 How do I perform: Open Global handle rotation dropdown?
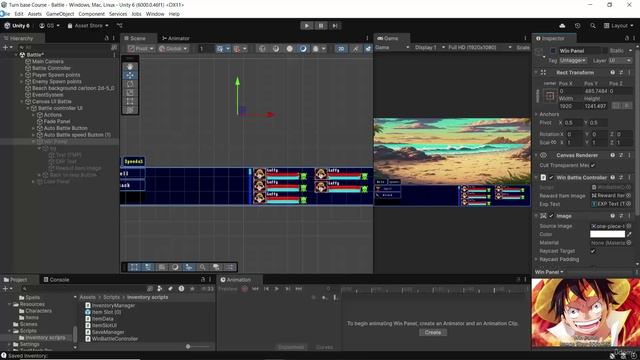coord(173,49)
